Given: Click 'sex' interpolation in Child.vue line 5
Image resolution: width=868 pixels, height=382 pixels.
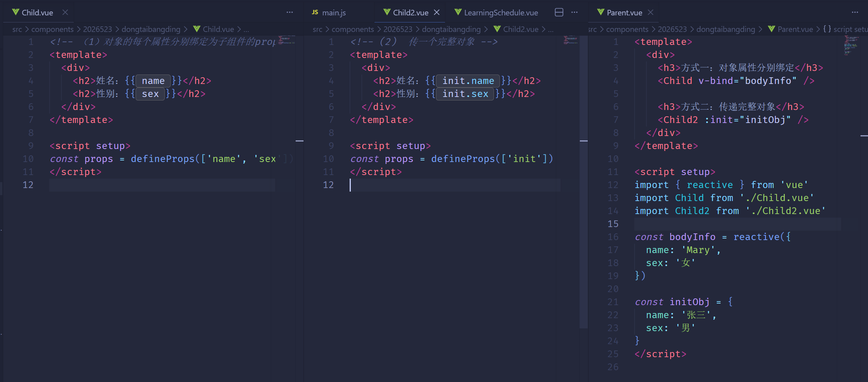Looking at the screenshot, I should (150, 94).
